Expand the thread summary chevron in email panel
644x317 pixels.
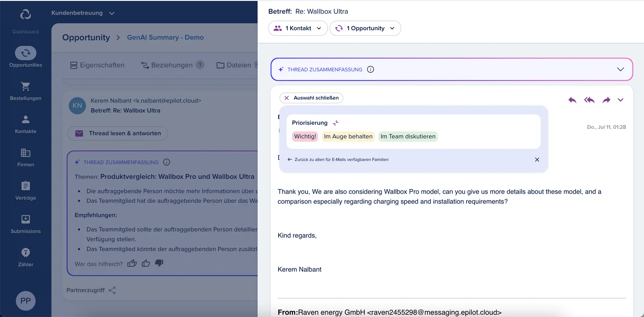tap(620, 69)
